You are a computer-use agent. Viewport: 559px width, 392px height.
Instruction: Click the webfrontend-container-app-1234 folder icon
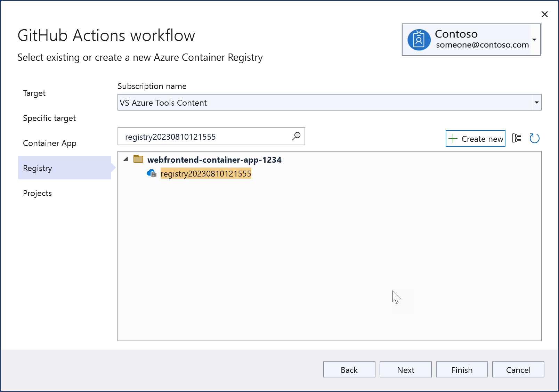tap(138, 158)
